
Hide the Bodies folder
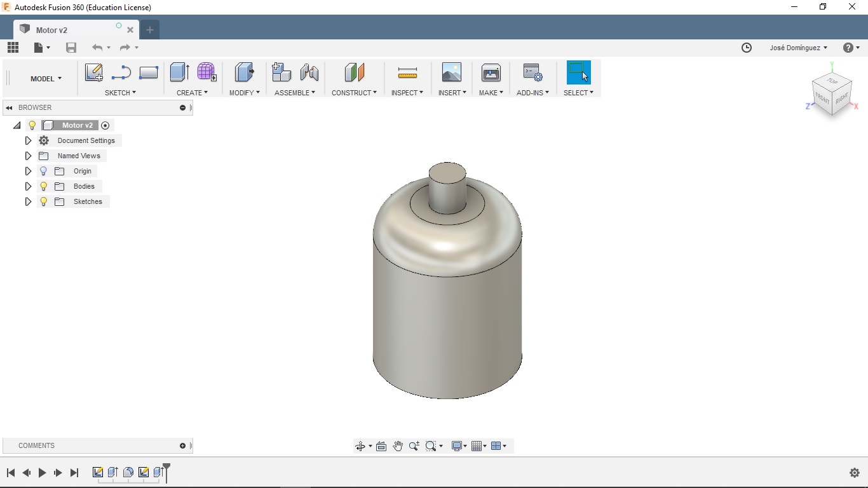pyautogui.click(x=43, y=186)
